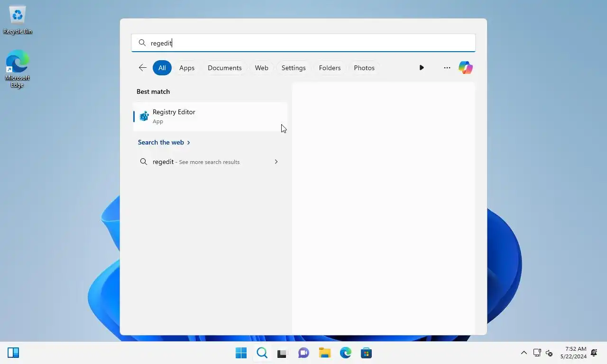Click the taskbar Search icon

click(262, 353)
